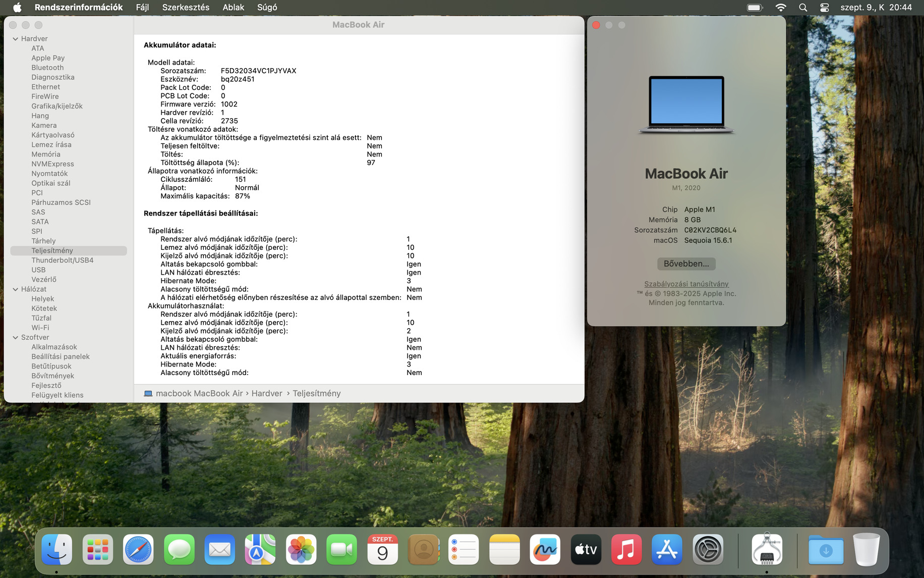This screenshot has width=924, height=578.
Task: Open Launchpad in the Dock
Action: tap(98, 549)
